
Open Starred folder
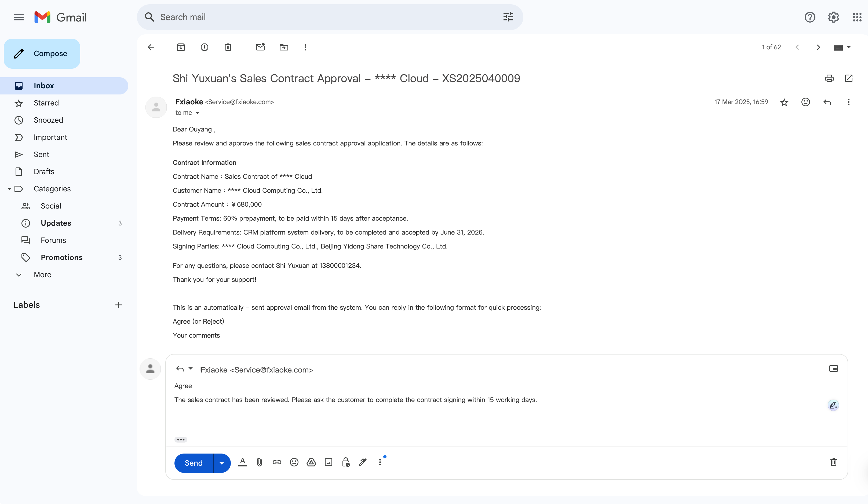click(46, 103)
